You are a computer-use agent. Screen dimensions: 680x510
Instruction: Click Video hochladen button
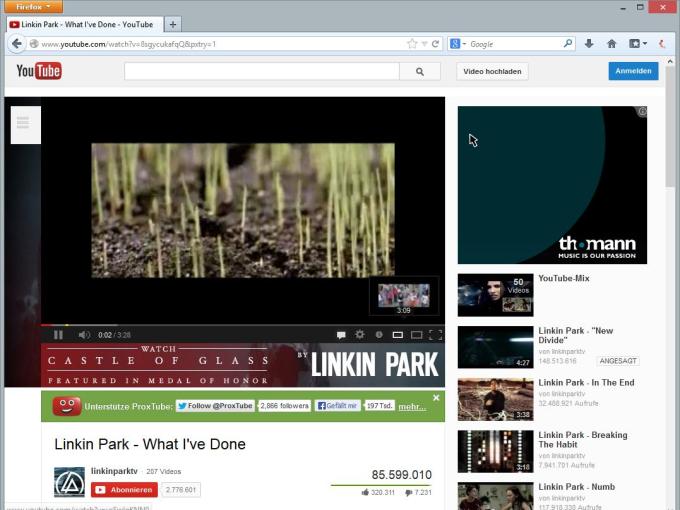pos(492,71)
